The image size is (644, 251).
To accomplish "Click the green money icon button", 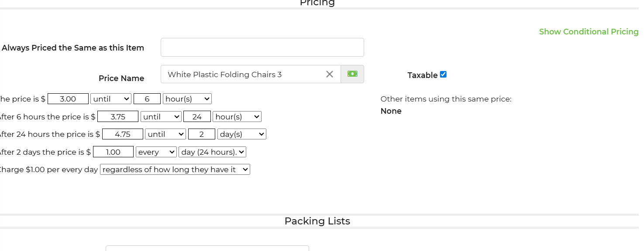I will [x=352, y=74].
